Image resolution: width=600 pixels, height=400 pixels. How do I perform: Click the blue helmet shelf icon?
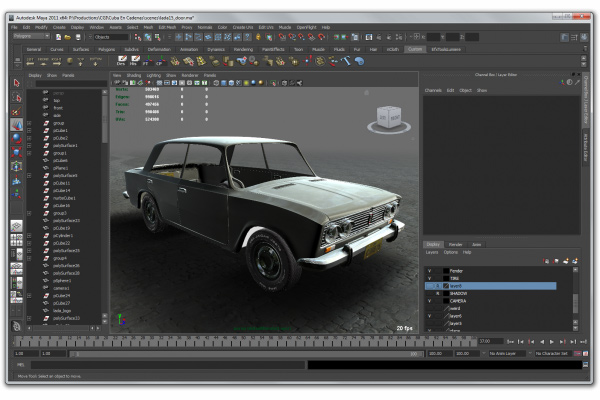point(359,61)
